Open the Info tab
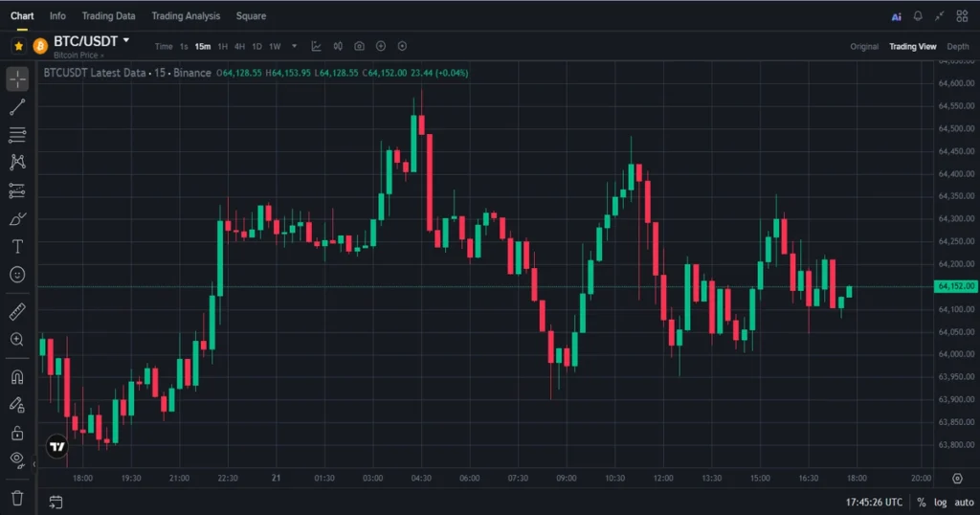This screenshot has height=515, width=980. click(x=57, y=15)
